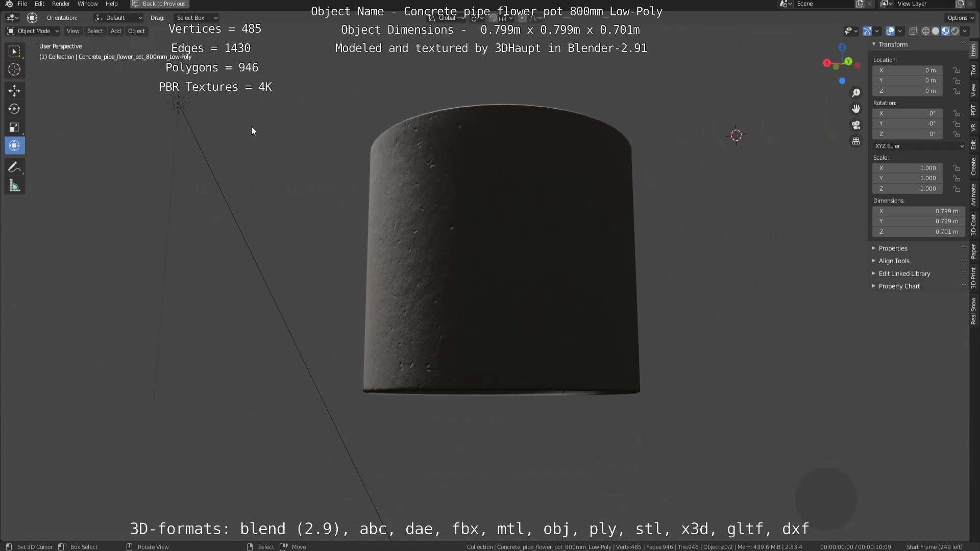Open the Window menu
Image resolution: width=980 pixels, height=551 pixels.
click(87, 4)
